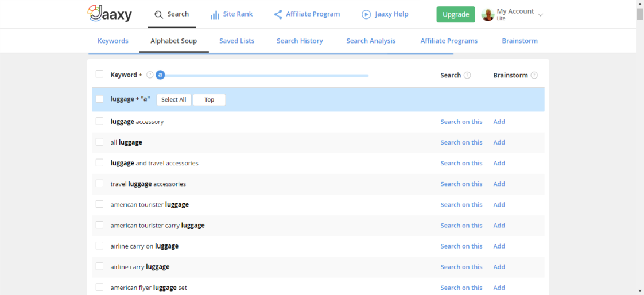Switch to the Keywords tab

(113, 41)
